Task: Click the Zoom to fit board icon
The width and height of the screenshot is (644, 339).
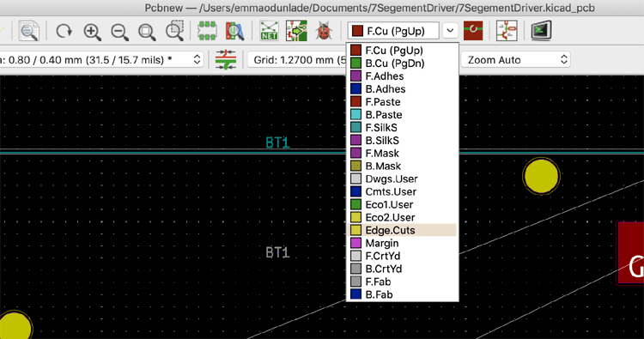Action: tap(147, 31)
